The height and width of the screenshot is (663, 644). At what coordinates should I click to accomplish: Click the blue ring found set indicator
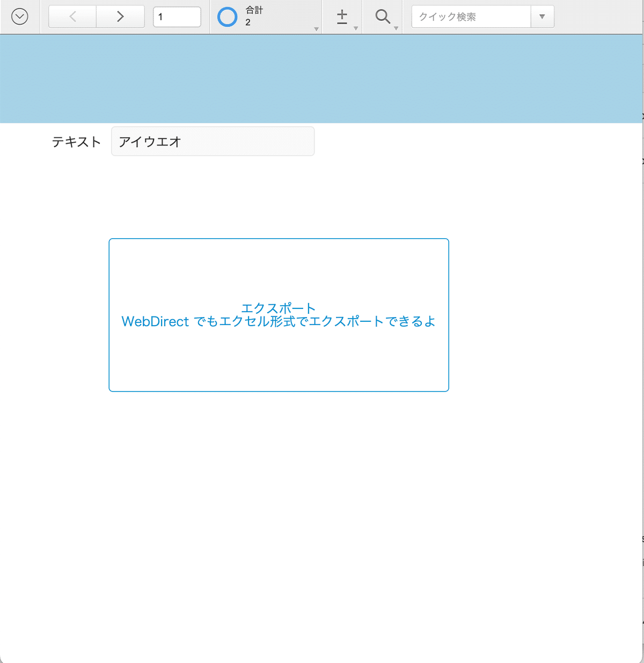pyautogui.click(x=227, y=17)
